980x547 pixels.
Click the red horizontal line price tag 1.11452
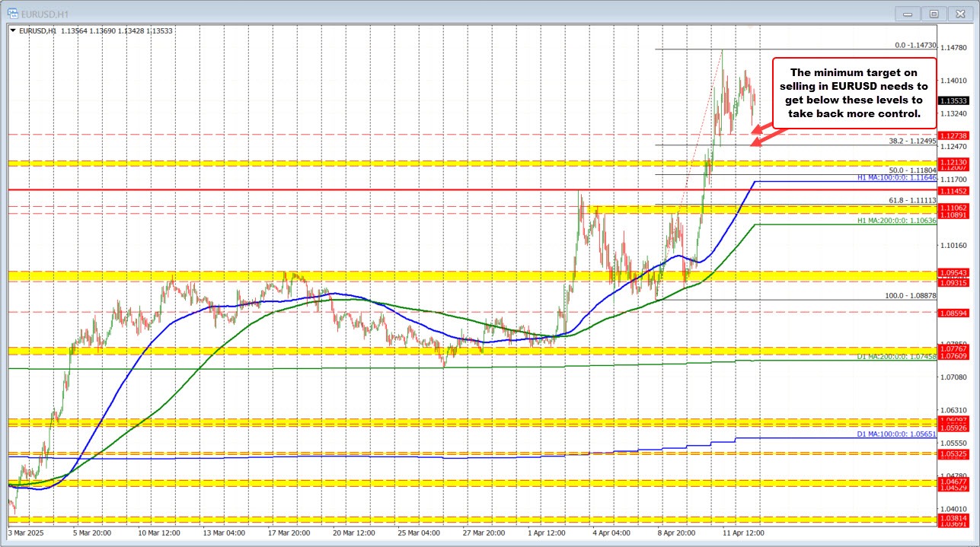pos(953,190)
